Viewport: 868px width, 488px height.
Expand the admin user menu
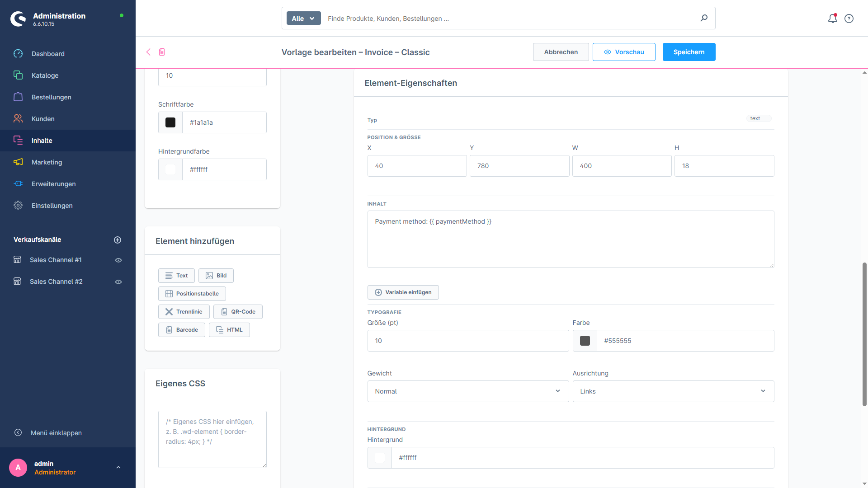tap(118, 468)
